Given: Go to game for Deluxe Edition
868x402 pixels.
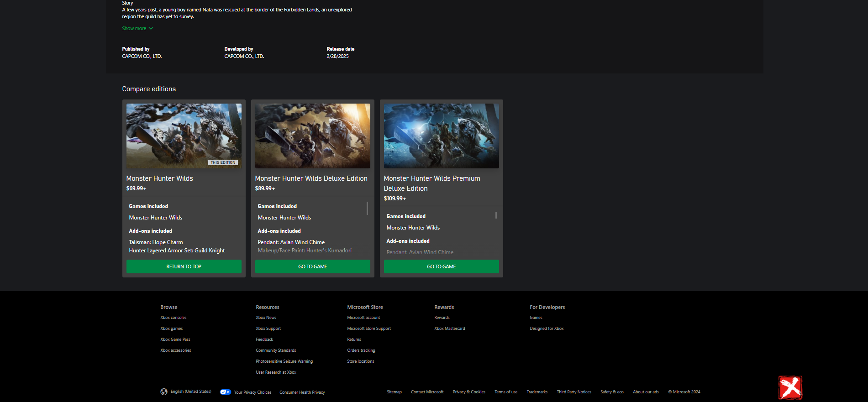Looking at the screenshot, I should (x=313, y=266).
